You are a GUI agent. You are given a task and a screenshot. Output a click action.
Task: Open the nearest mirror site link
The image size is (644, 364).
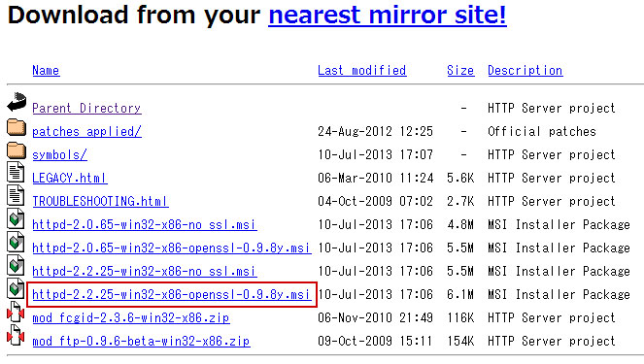388,16
